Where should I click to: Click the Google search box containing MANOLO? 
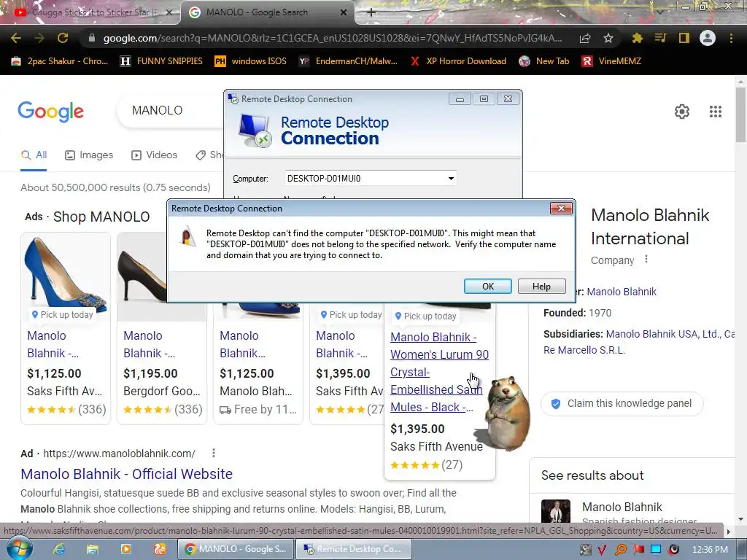(171, 111)
